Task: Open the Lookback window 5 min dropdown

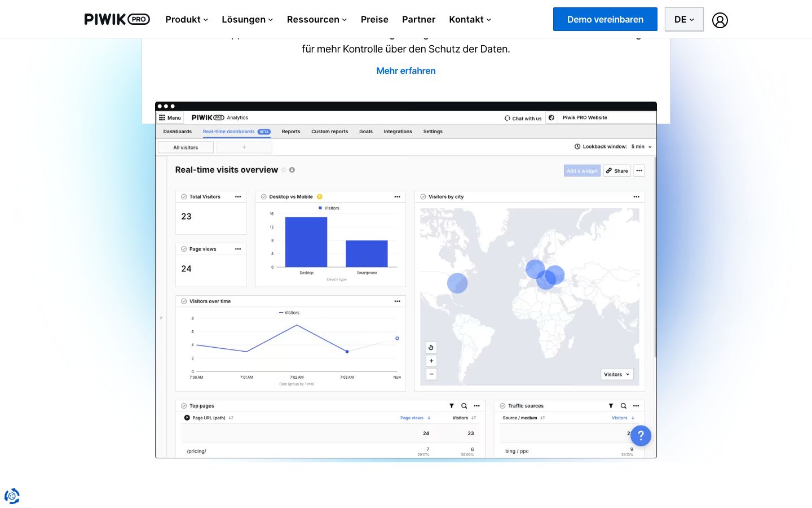Action: [x=641, y=147]
